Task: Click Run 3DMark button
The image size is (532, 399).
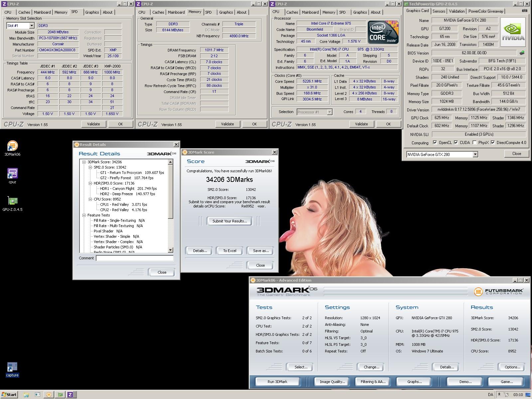Action: point(277,382)
